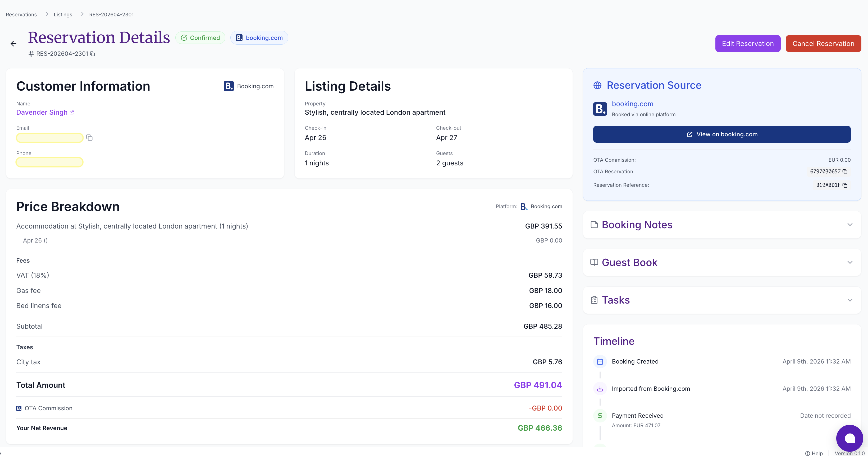Expand the Booking Notes section chevron

coord(850,225)
